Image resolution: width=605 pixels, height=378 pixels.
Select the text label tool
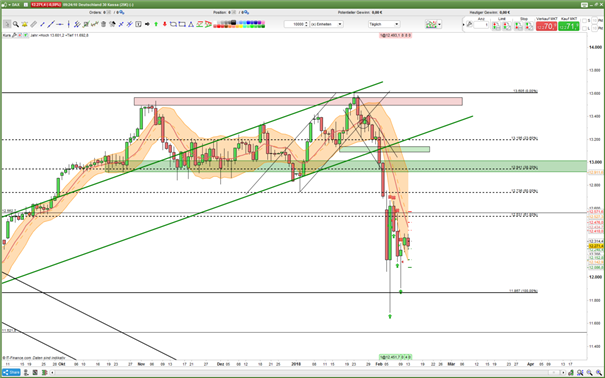click(138, 24)
